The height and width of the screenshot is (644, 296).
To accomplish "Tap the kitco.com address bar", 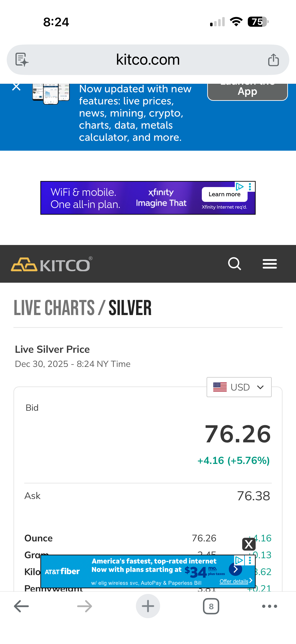I will [x=148, y=60].
